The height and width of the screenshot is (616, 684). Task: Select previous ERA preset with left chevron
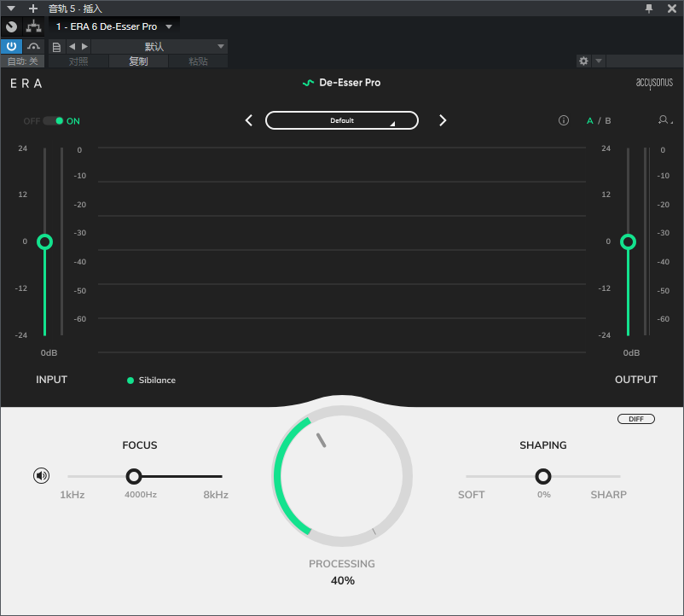(249, 120)
